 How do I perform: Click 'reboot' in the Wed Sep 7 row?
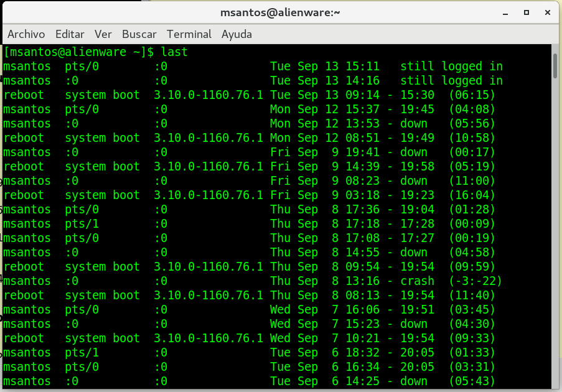pos(24,338)
